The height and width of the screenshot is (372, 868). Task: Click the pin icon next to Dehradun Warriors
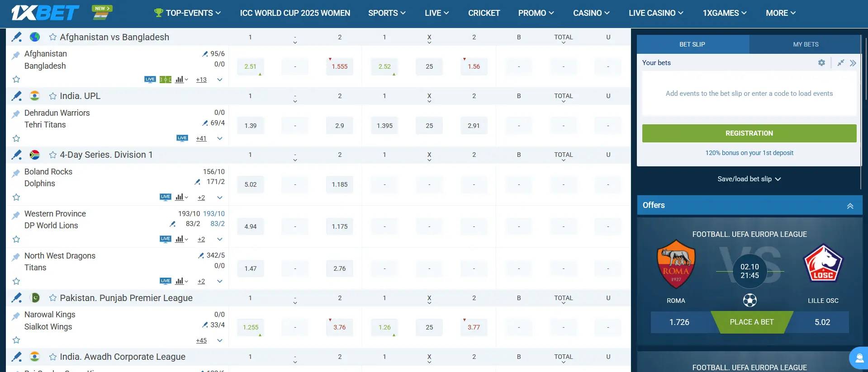tap(16, 114)
